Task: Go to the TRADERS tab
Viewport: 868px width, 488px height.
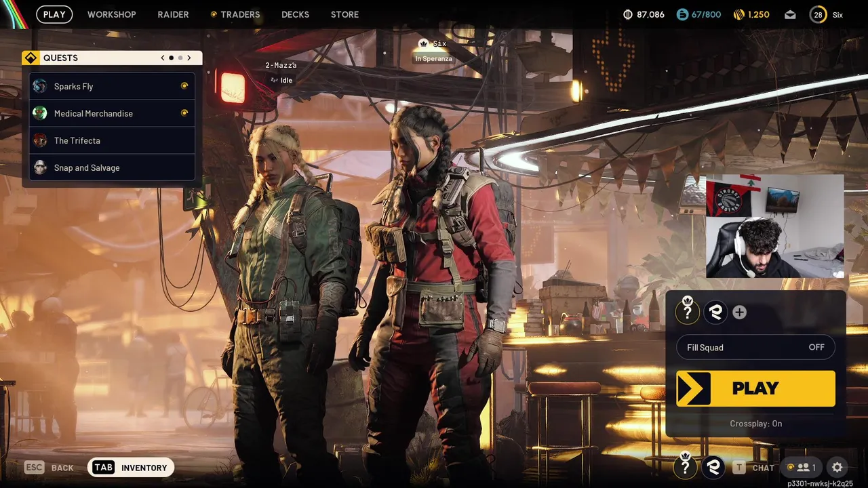Action: click(235, 14)
